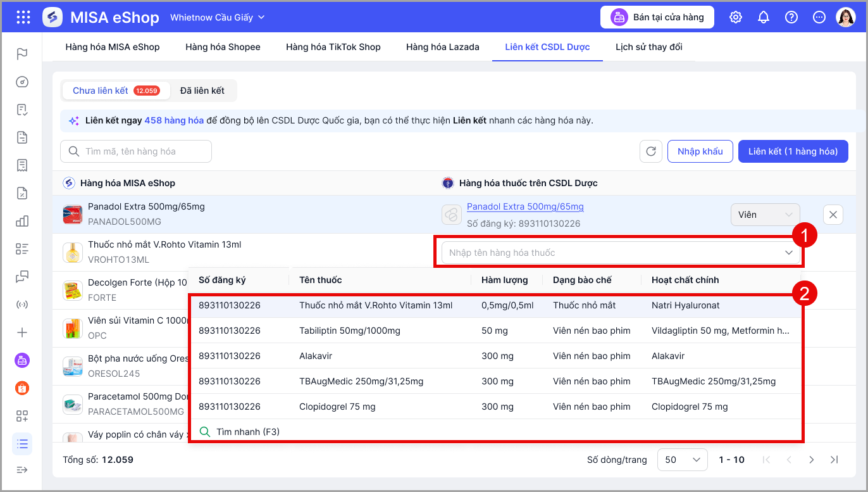Open the discount document sidebar icon
The height and width of the screenshot is (492, 868).
coord(22,193)
